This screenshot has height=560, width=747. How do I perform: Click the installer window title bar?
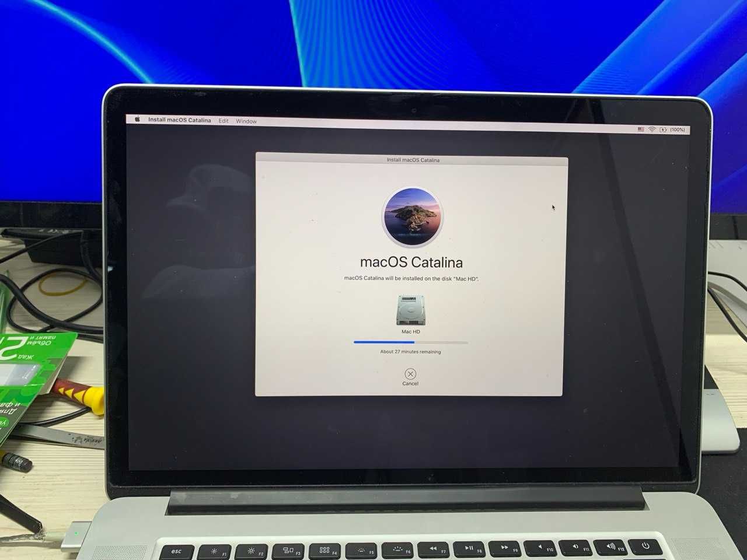point(412,159)
